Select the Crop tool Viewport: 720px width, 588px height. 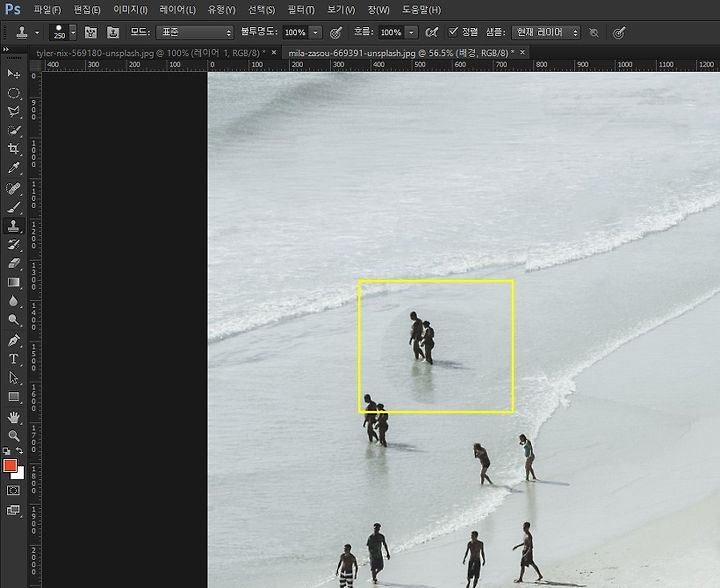14,149
